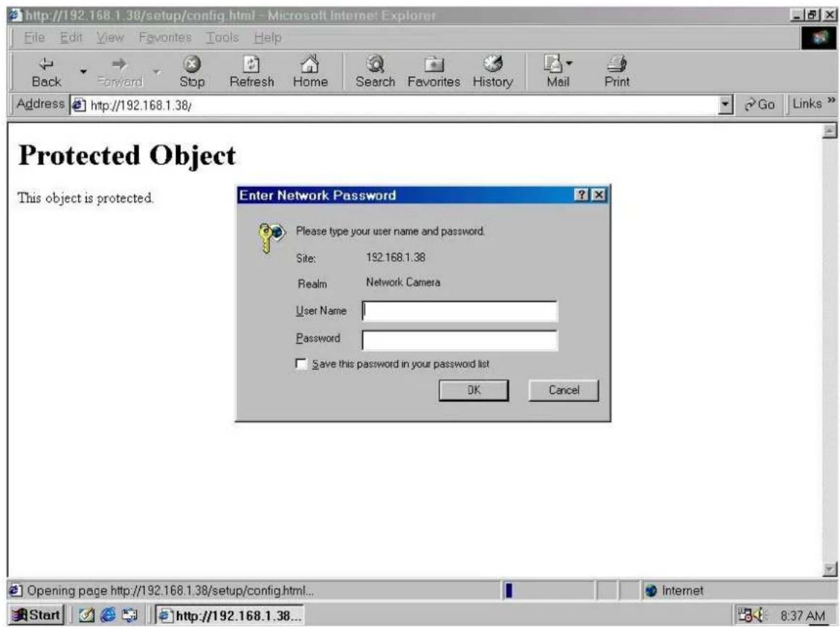Click the volume speaker tray icon
Screen dimensions: 840x627
pyautogui.click(x=760, y=615)
